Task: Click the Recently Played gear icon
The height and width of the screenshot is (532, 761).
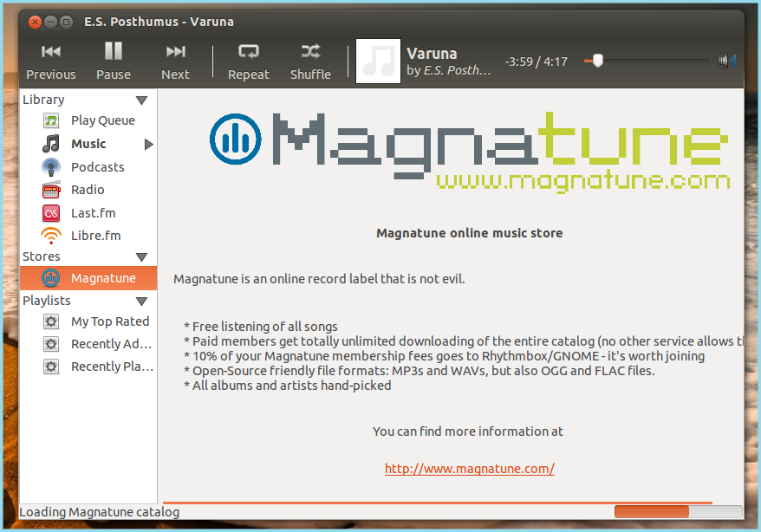Action: coord(51,367)
